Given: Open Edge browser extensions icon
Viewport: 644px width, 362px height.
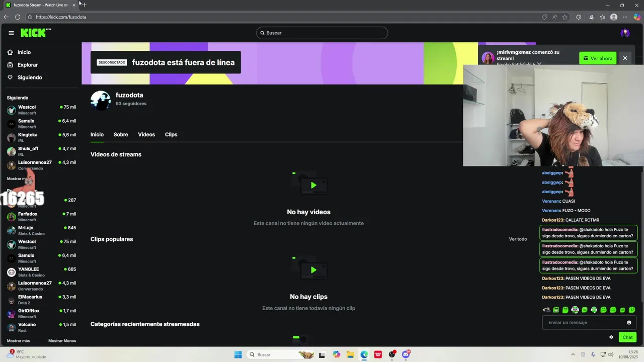Looking at the screenshot, I should click(578, 17).
